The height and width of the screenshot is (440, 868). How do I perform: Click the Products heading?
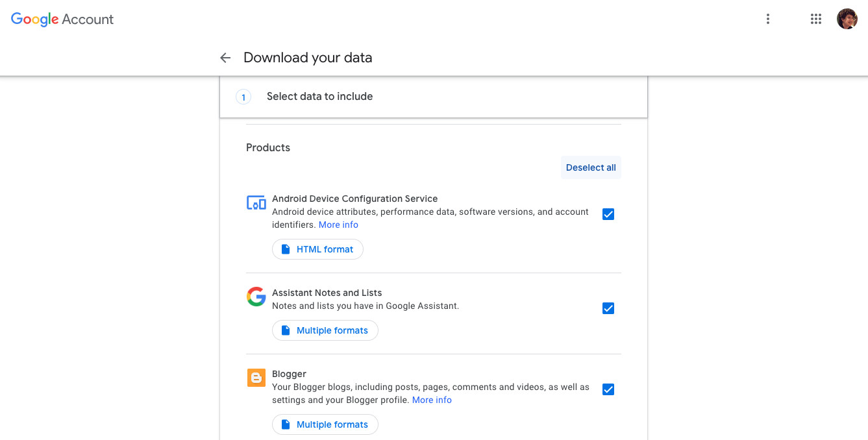point(268,147)
